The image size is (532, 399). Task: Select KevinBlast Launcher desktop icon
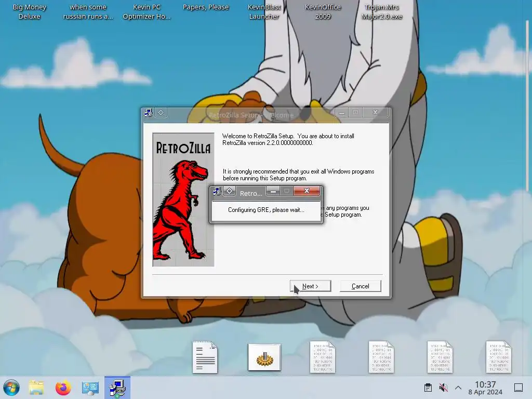pyautogui.click(x=264, y=11)
